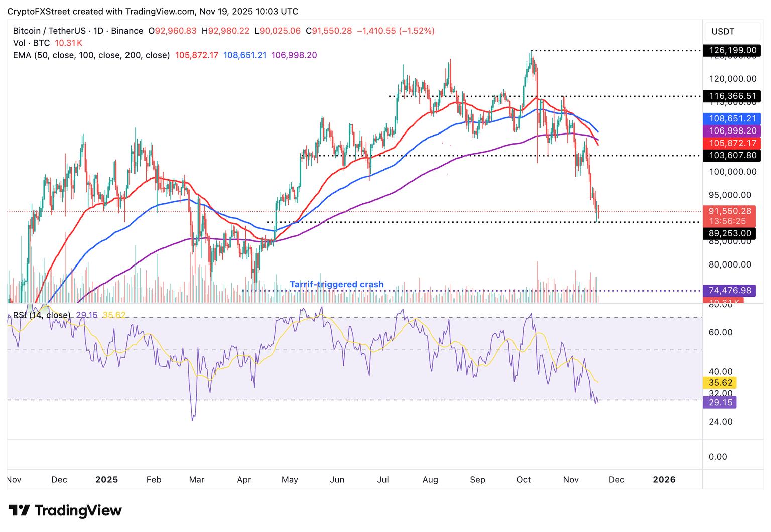
Task: Click the 2026 label on time axis
Action: tap(664, 480)
